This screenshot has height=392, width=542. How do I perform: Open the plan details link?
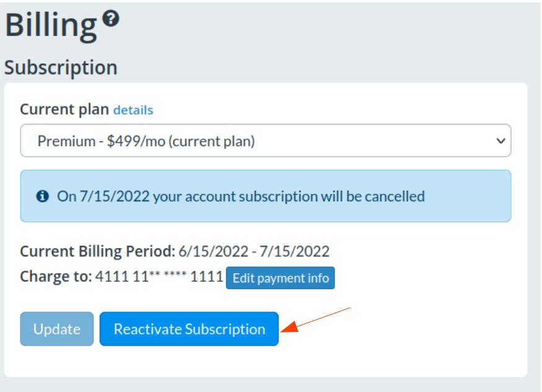133,110
